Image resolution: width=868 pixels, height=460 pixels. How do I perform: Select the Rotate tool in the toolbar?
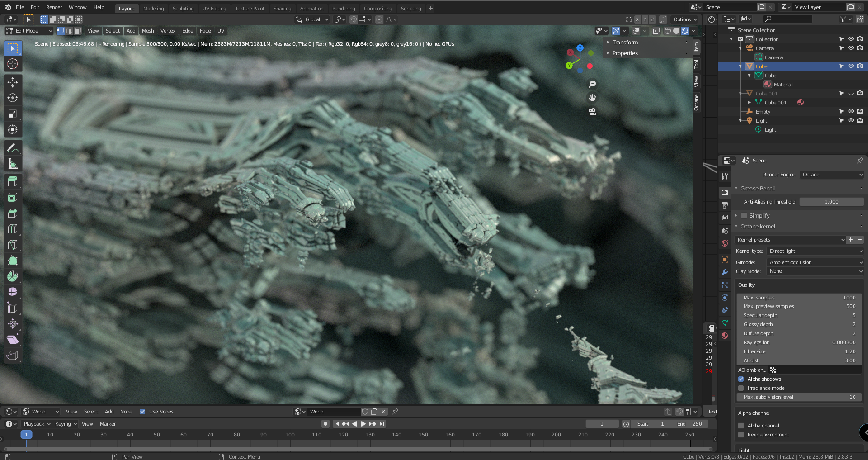(13, 98)
